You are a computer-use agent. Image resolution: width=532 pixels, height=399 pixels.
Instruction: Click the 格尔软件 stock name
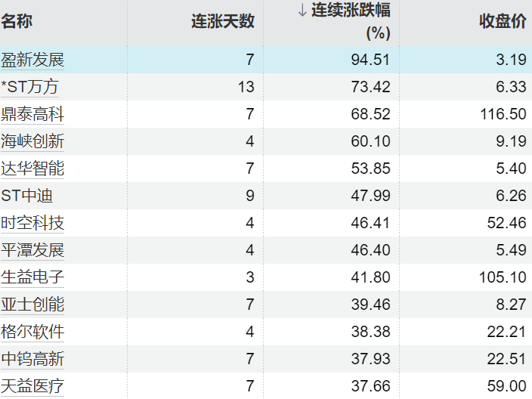(32, 332)
